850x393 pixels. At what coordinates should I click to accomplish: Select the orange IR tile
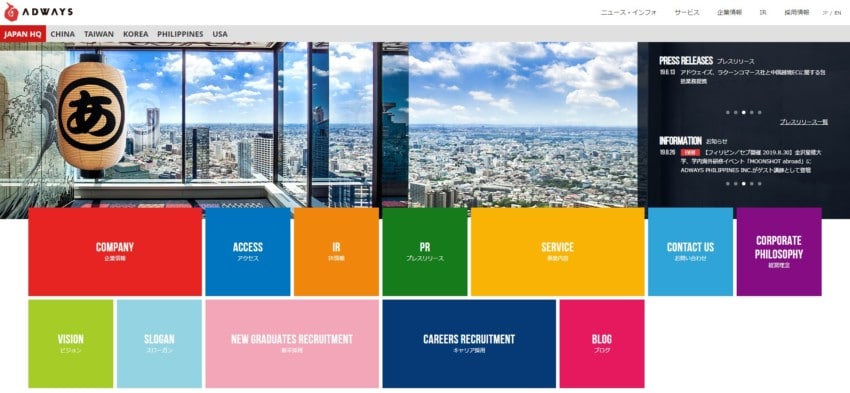(x=336, y=252)
